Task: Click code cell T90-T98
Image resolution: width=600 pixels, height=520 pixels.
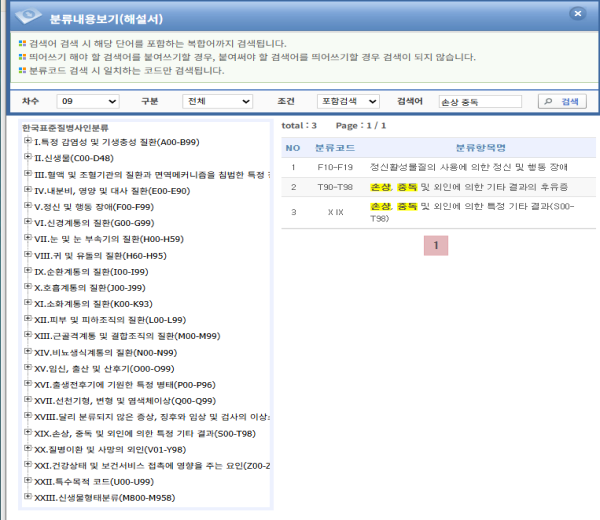Action: click(x=335, y=187)
